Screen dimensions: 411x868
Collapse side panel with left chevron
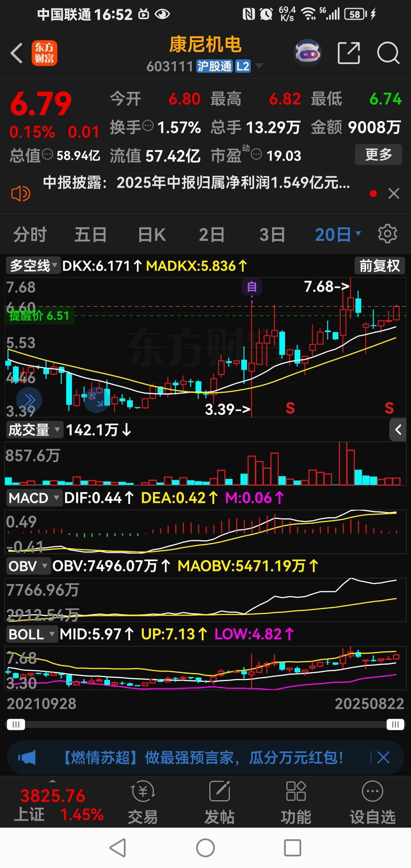[398, 430]
